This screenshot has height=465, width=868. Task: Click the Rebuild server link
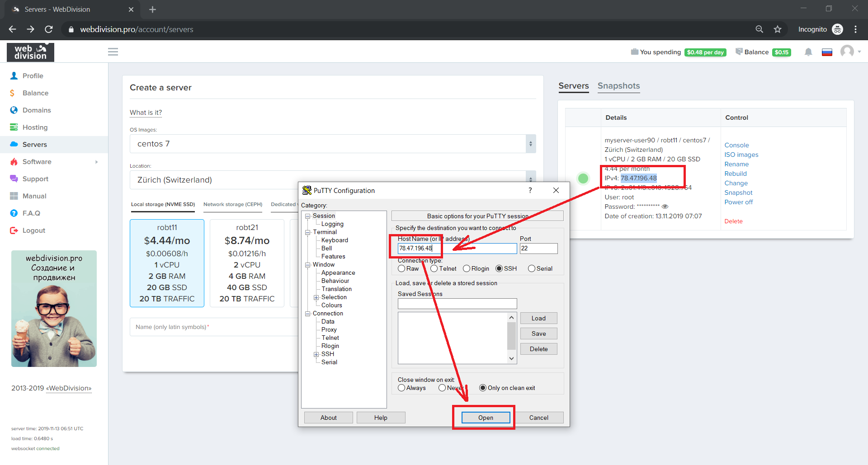(736, 174)
